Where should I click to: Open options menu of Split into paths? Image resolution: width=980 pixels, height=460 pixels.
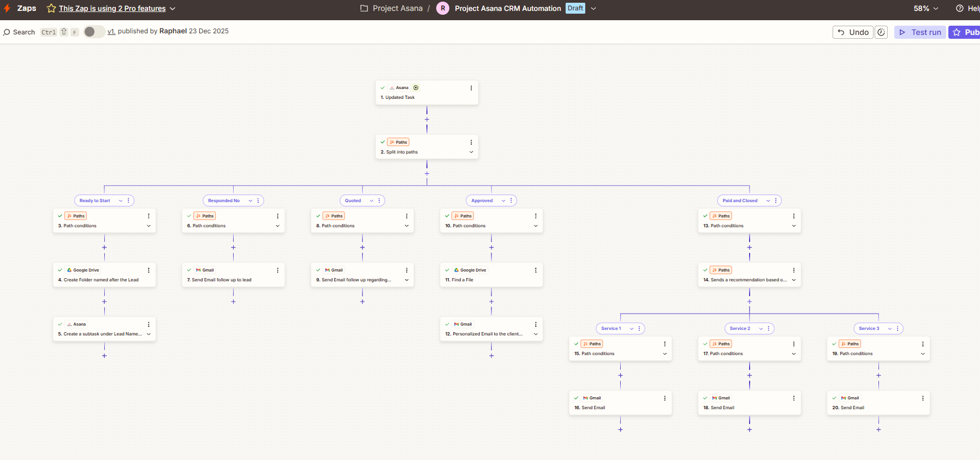click(x=471, y=142)
